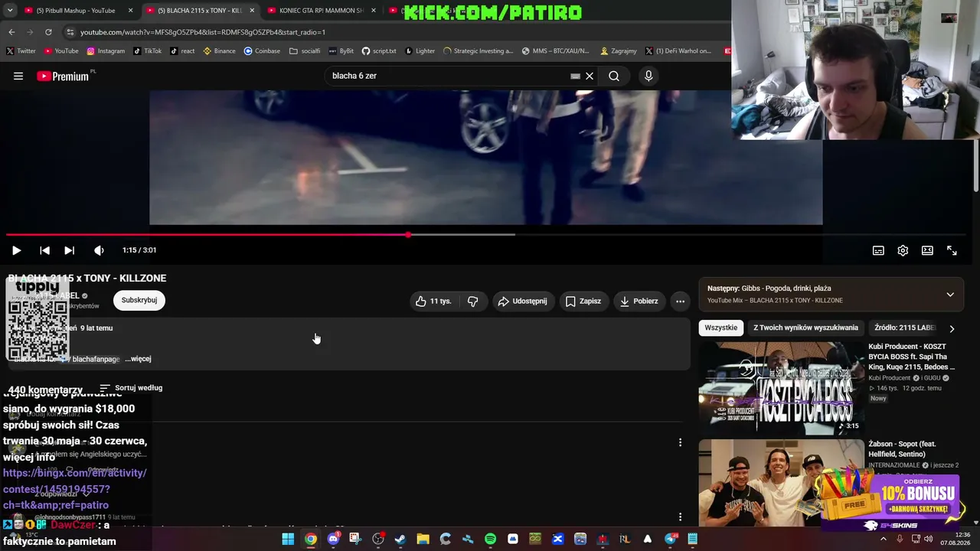Show more filter chips with right arrow
The width and height of the screenshot is (980, 551).
point(952,328)
